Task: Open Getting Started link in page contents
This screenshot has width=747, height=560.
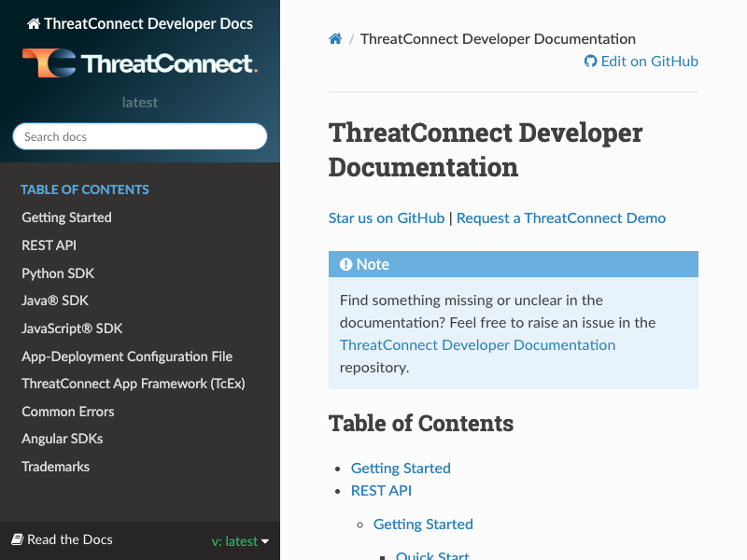Action: 401,469
